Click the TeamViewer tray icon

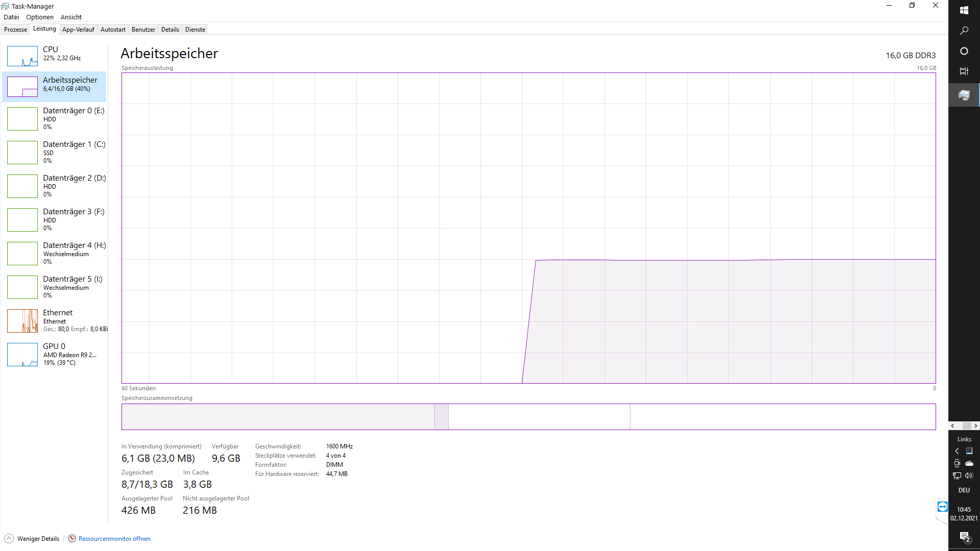pyautogui.click(x=942, y=507)
